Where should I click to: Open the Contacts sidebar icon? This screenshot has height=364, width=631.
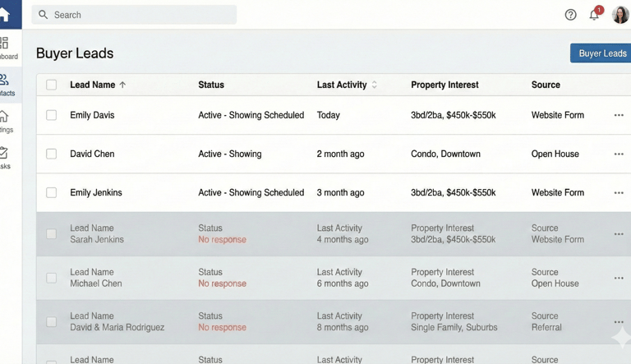click(4, 80)
